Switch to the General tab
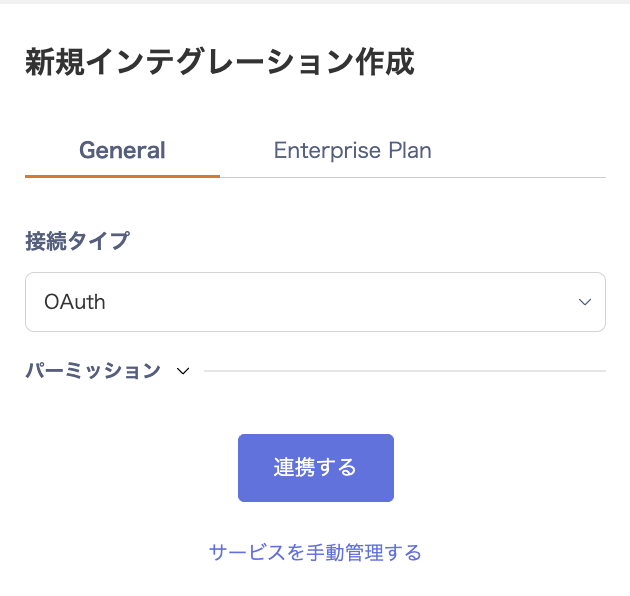This screenshot has height=596, width=630. 122,151
